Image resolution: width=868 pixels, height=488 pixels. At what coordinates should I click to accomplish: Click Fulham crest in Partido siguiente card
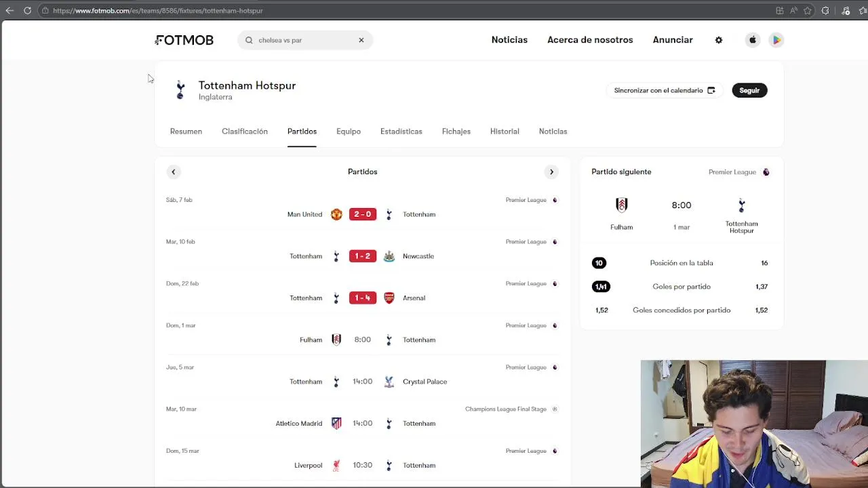coord(621,205)
